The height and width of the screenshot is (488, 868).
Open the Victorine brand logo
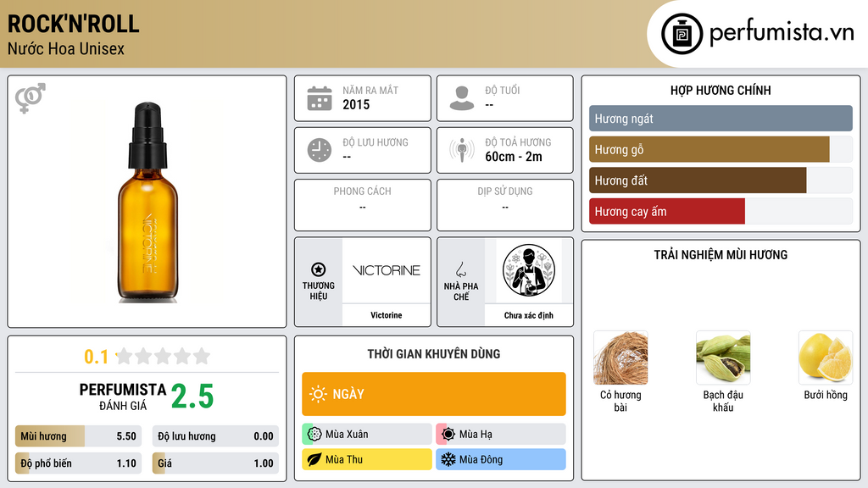[x=387, y=270]
